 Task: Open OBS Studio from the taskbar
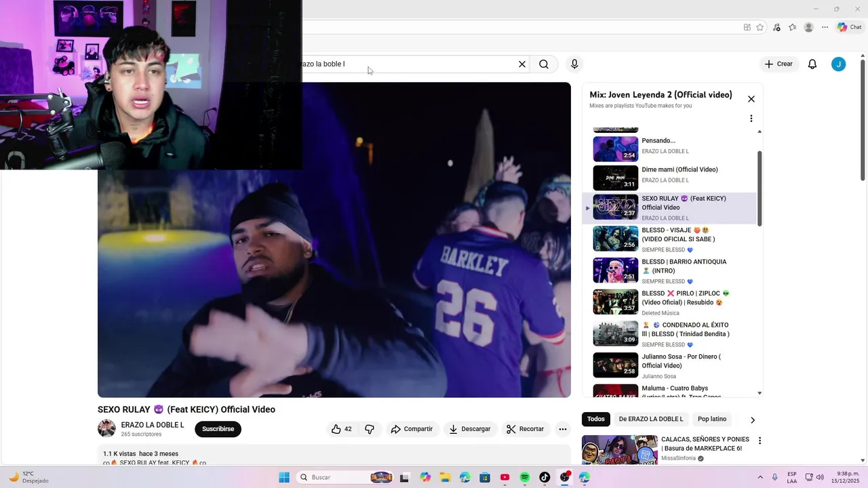click(565, 477)
